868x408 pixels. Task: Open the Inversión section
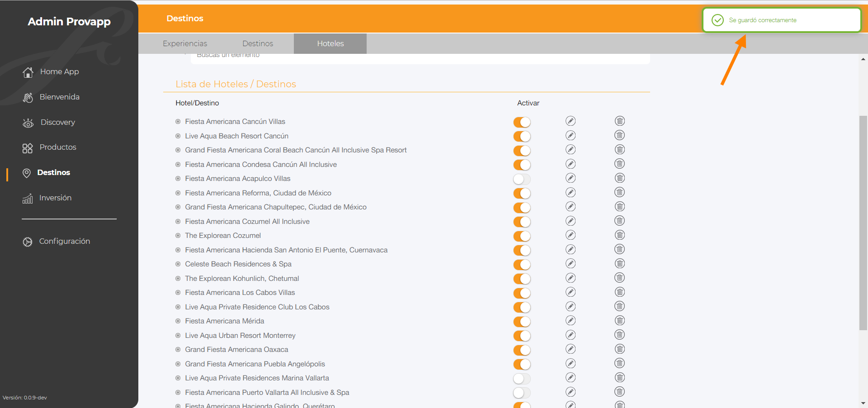tap(47, 198)
